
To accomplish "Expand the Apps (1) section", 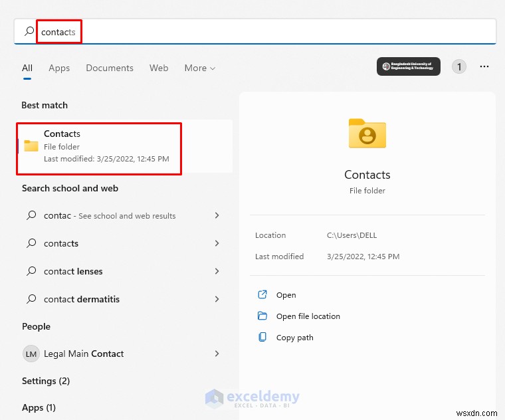I will (39, 408).
